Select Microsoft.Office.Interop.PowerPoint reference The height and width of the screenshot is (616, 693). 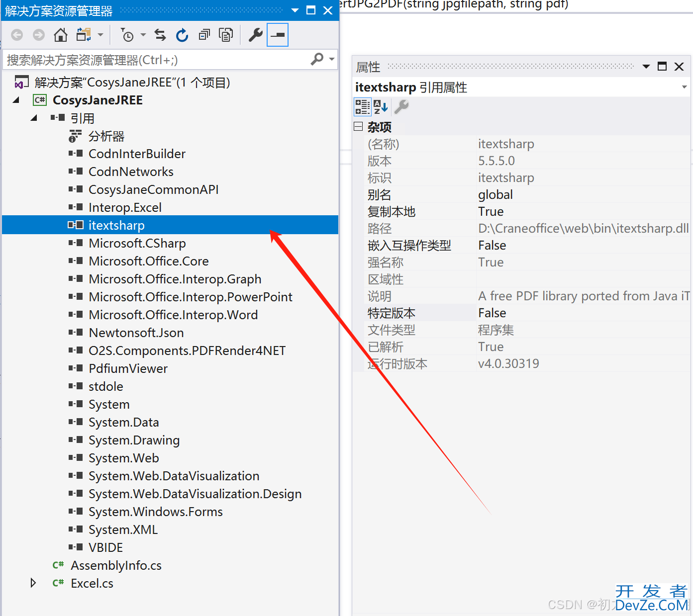191,297
